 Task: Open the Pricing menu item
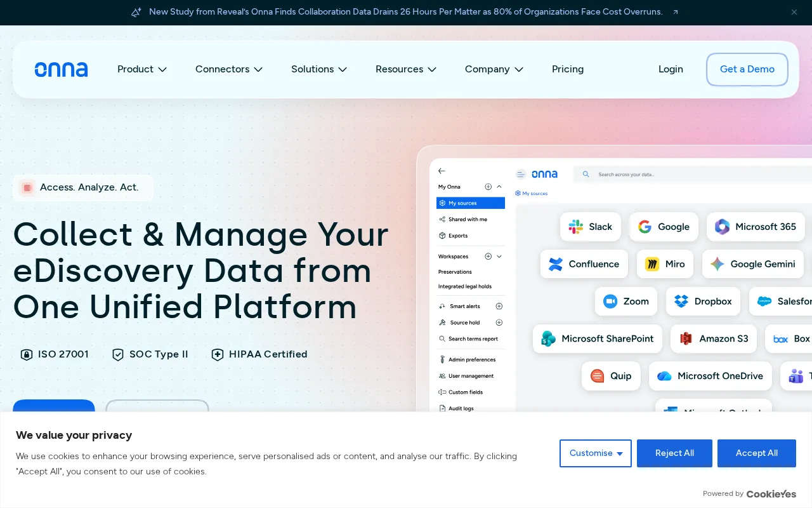tap(568, 69)
